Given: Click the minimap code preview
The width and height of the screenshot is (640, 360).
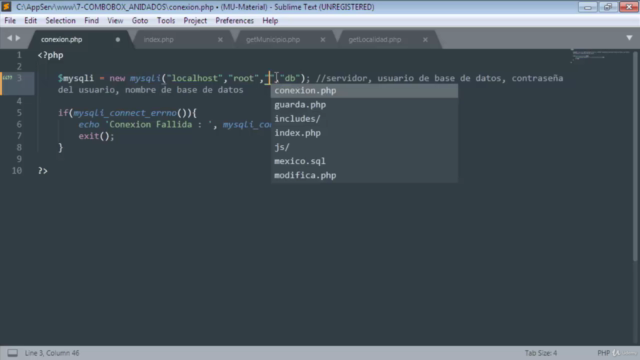Looking at the screenshot, I should tap(600, 56).
